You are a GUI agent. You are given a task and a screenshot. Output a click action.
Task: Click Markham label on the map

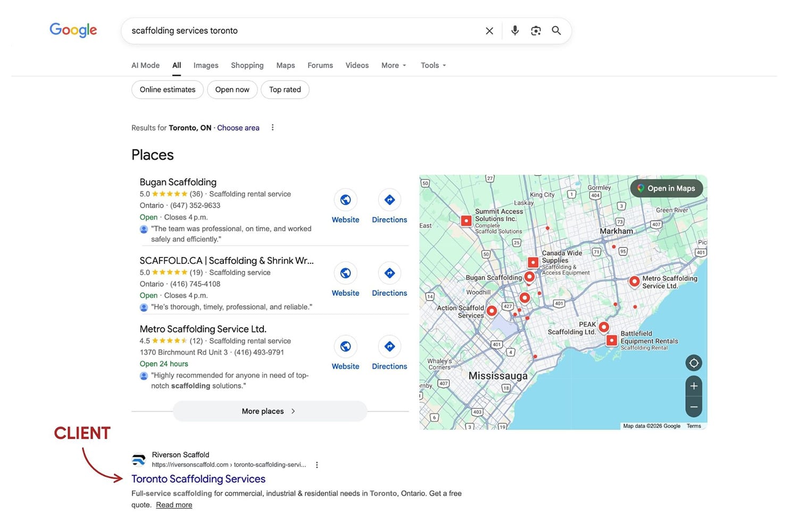point(616,231)
